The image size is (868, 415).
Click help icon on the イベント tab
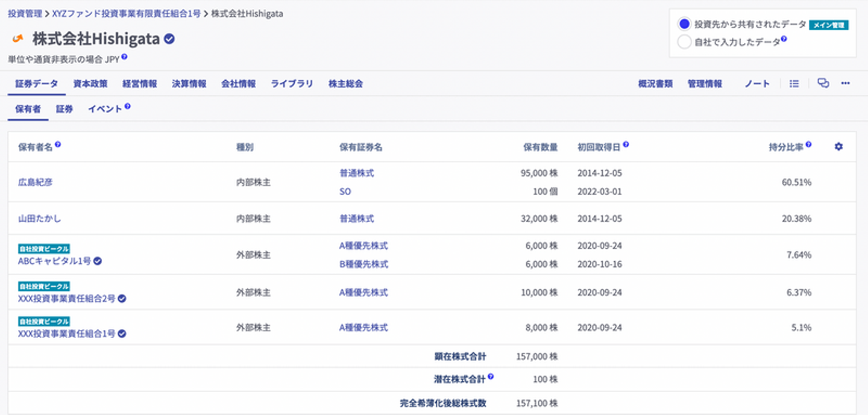click(x=128, y=107)
